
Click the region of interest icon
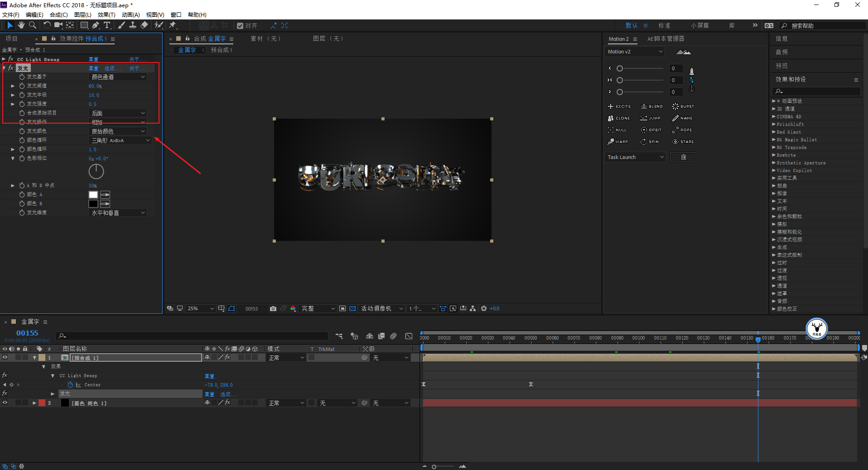click(342, 309)
